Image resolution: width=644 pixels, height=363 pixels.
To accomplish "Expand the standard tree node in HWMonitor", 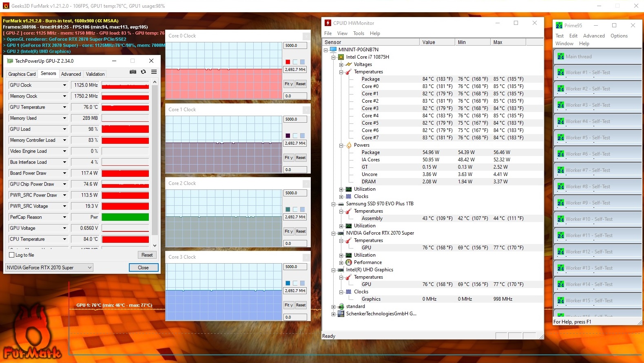I will (x=334, y=306).
